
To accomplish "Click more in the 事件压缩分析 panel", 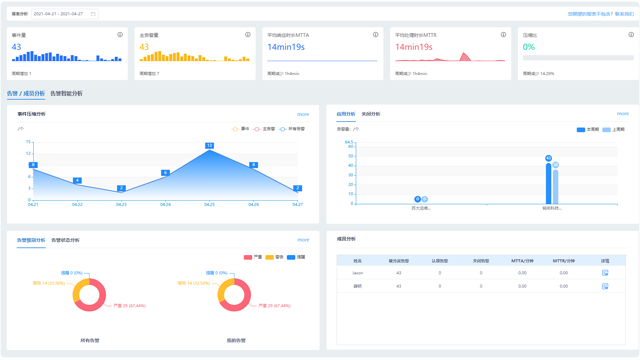I will point(303,114).
